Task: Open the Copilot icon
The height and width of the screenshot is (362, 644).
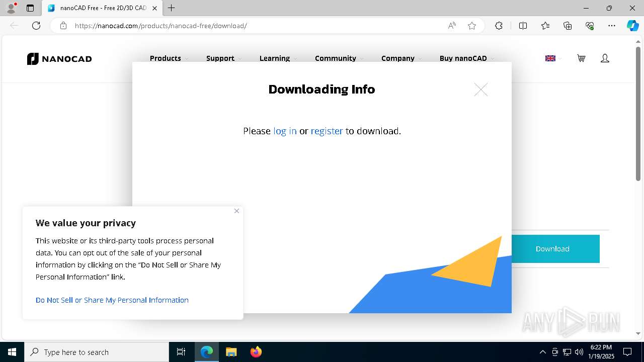Action: point(632,26)
